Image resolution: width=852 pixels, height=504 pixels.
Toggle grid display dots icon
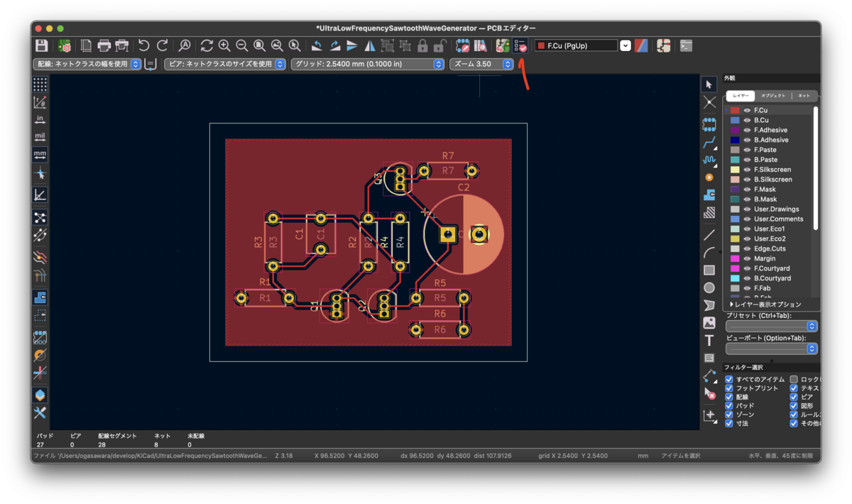[x=40, y=84]
